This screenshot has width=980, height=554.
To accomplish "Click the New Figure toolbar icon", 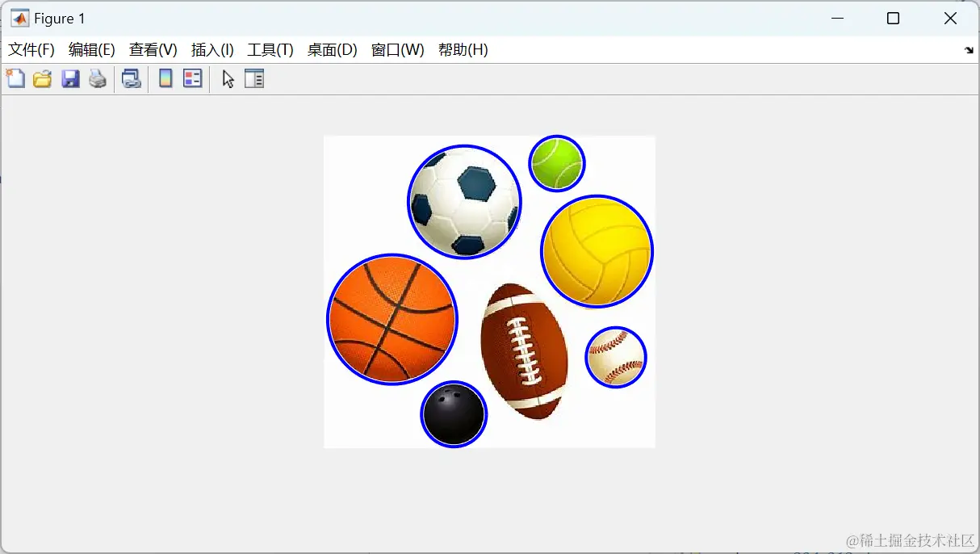I will (x=15, y=78).
